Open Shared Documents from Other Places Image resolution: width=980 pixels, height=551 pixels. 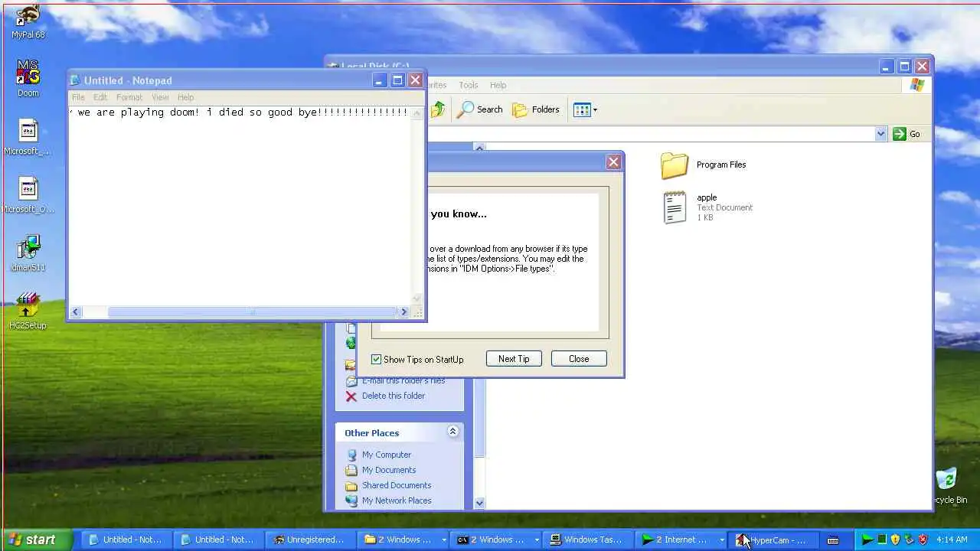397,485
